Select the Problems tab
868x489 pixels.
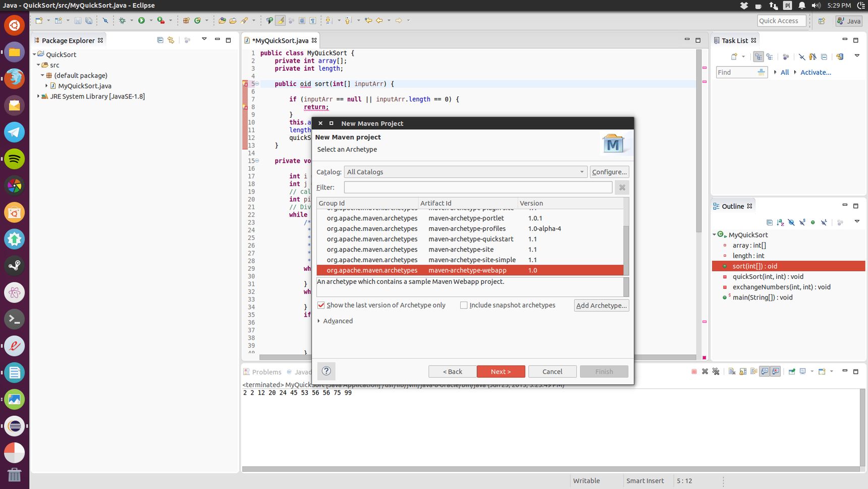click(x=262, y=372)
